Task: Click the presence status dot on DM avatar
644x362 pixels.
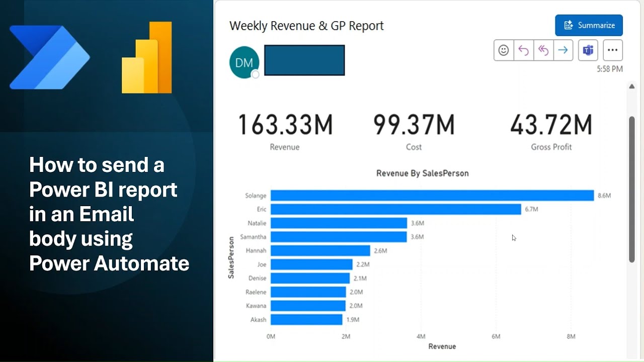Action: click(x=255, y=74)
